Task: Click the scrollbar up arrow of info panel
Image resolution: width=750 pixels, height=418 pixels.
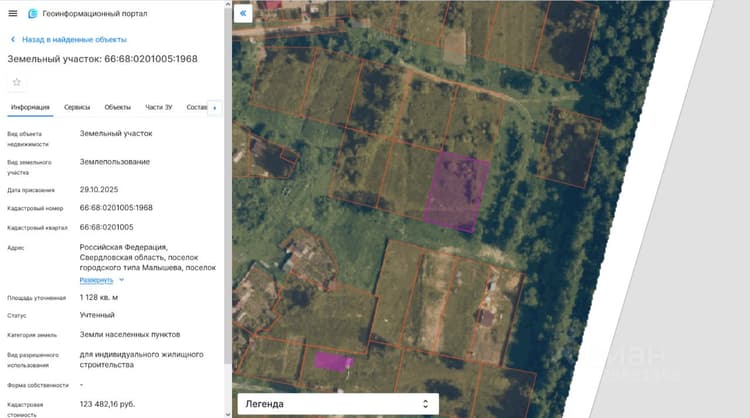Action: [x=228, y=4]
